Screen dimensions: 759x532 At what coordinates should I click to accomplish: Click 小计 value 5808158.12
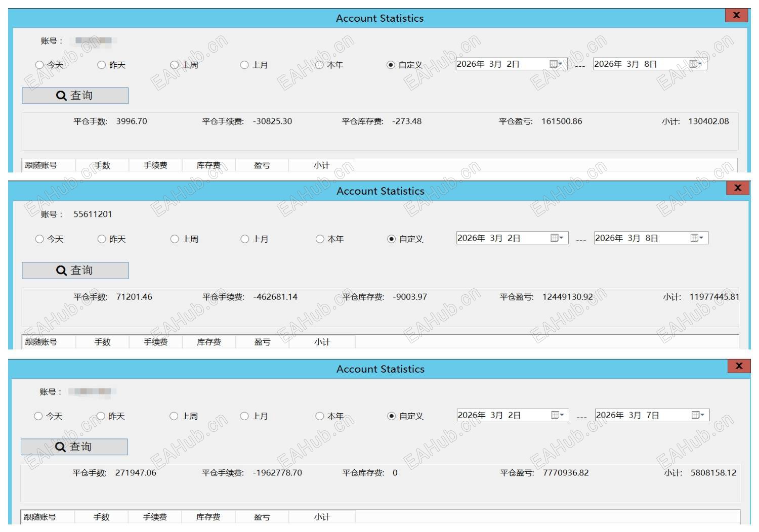[x=713, y=473]
